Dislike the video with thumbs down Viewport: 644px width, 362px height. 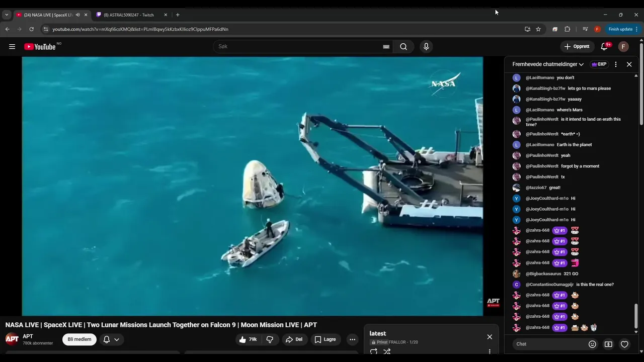pos(270,339)
